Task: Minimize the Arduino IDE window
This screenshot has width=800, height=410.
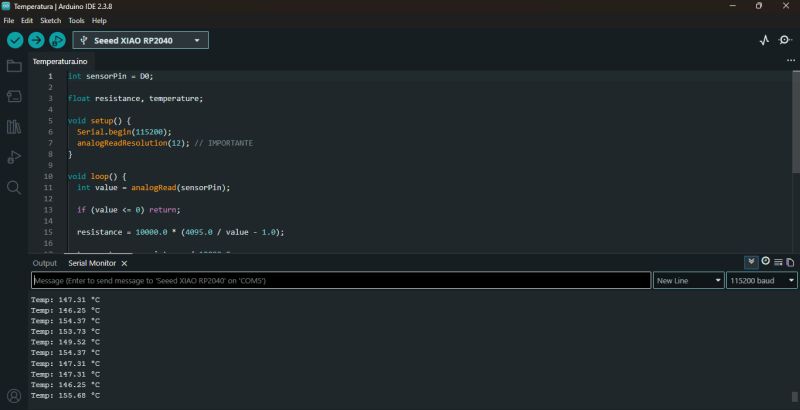Action: pos(733,6)
